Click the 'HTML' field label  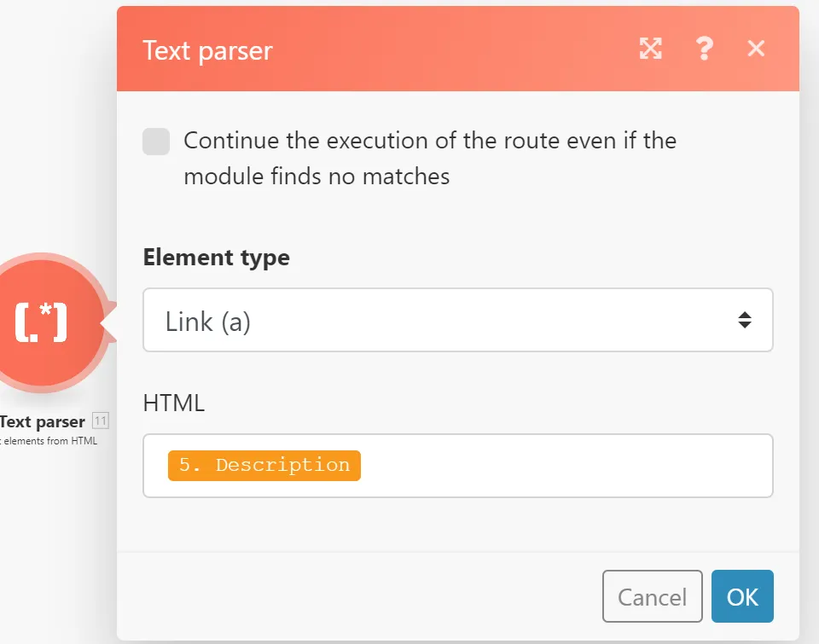click(x=174, y=403)
